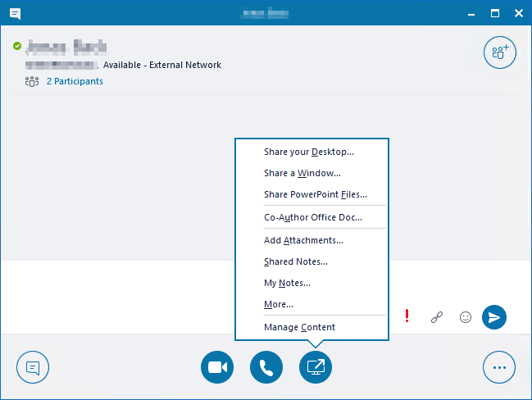This screenshot has height=400, width=532.
Task: Choose My Notes menu item
Action: click(287, 283)
